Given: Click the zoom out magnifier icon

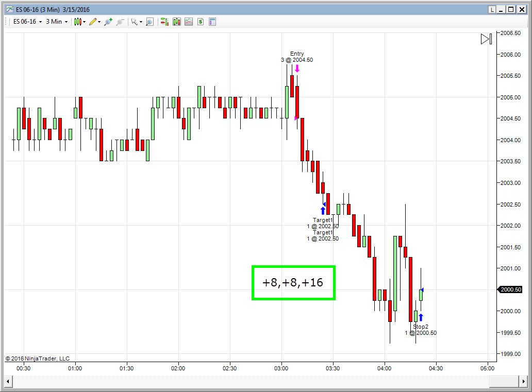Looking at the screenshot, I should [120, 22].
